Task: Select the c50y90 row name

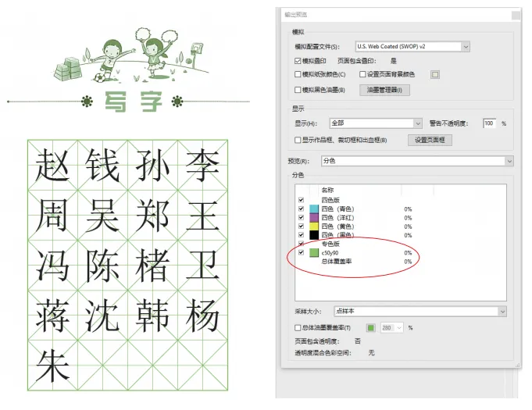Action: click(x=330, y=253)
